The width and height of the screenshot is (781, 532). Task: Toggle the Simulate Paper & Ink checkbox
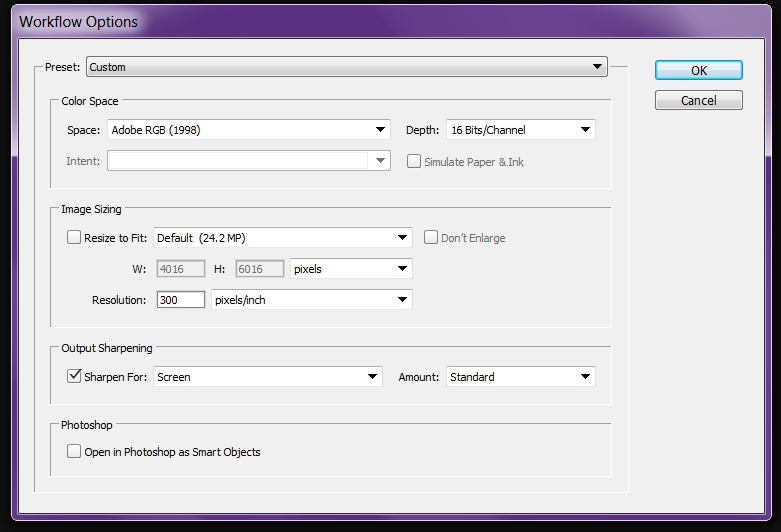point(414,162)
